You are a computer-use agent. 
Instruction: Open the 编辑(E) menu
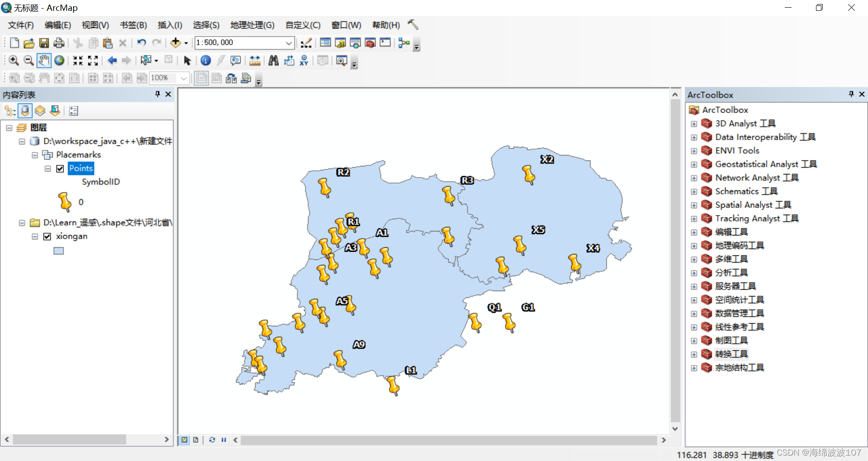coord(58,25)
